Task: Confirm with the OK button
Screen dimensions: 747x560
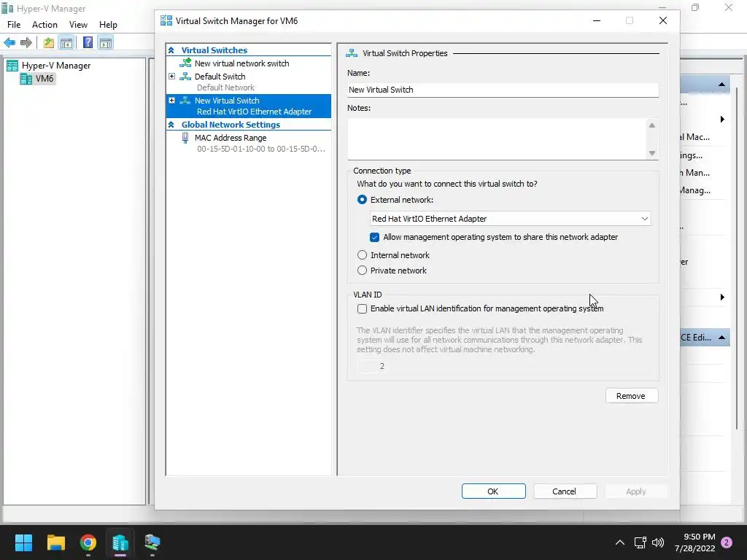Action: [x=494, y=491]
